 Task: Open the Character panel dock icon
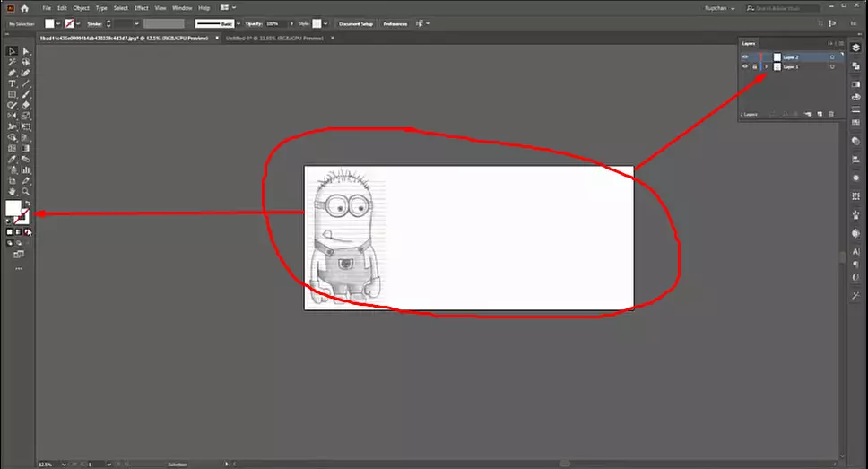tap(855, 251)
